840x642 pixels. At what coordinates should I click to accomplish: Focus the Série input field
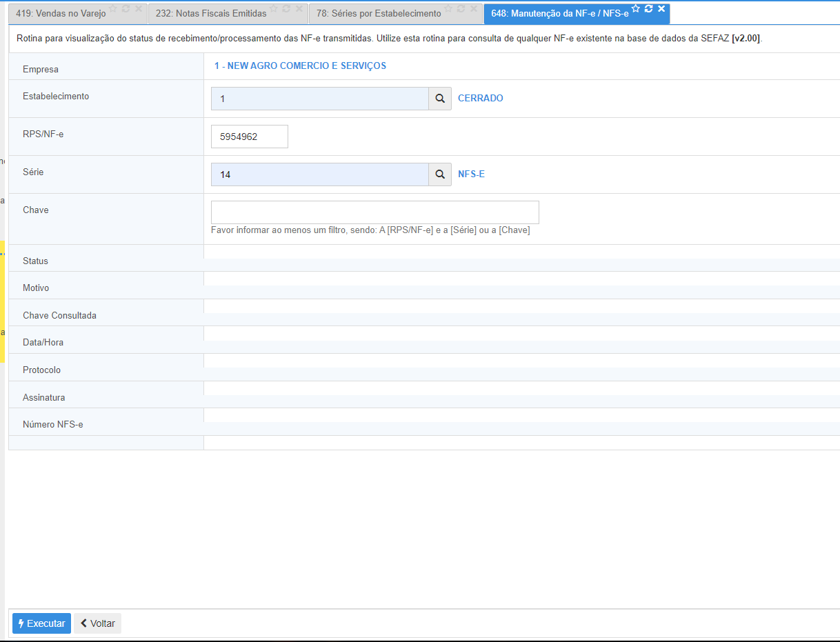320,174
